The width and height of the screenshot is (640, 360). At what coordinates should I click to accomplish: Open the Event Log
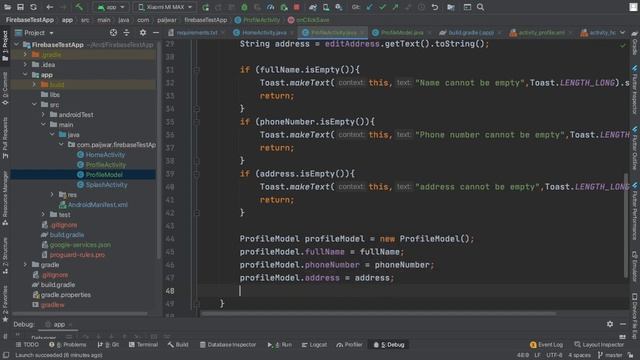coord(546,344)
